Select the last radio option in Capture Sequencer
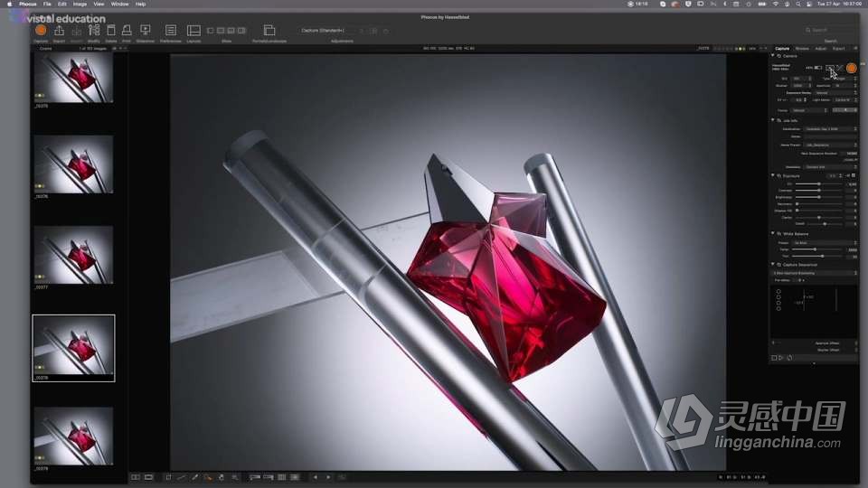This screenshot has width=868, height=488. tap(778, 308)
